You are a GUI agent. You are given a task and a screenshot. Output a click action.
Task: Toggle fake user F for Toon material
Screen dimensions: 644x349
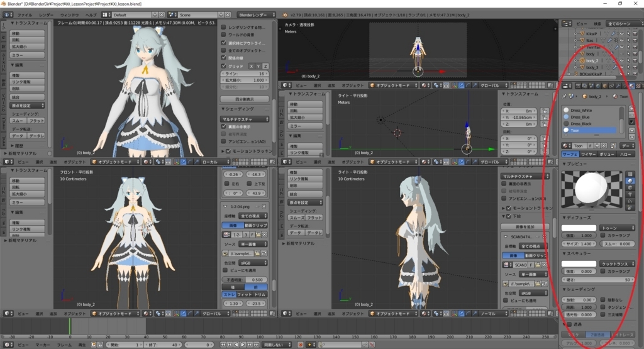pos(590,146)
